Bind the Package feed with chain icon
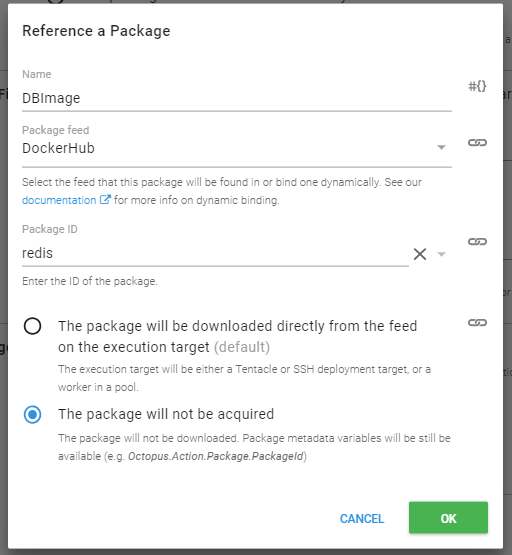The width and height of the screenshot is (512, 555). click(477, 143)
